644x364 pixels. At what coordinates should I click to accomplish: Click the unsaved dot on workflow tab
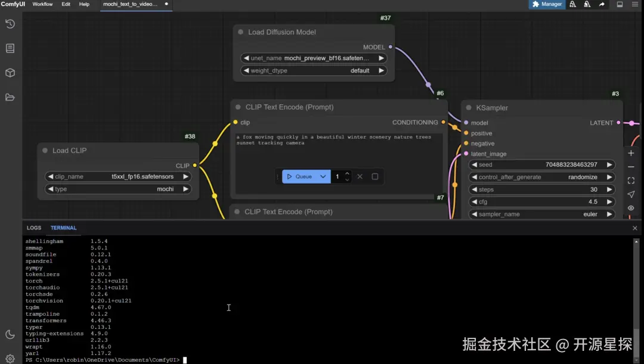coord(166,4)
